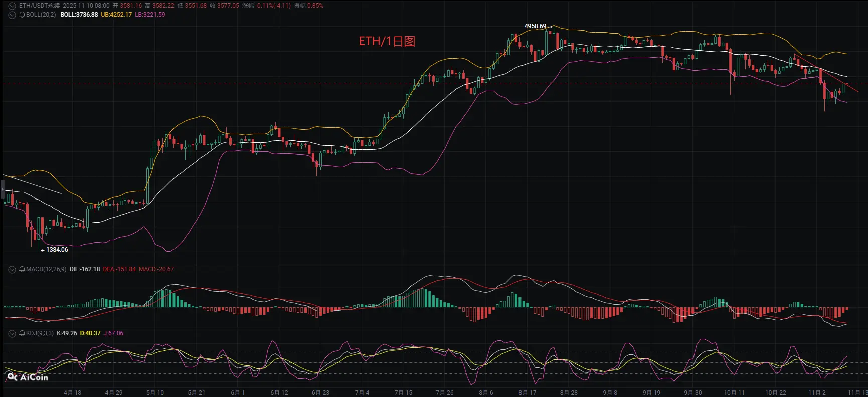The width and height of the screenshot is (868, 397).
Task: Open MACD(12,26,9) indicator settings label
Action: point(46,269)
